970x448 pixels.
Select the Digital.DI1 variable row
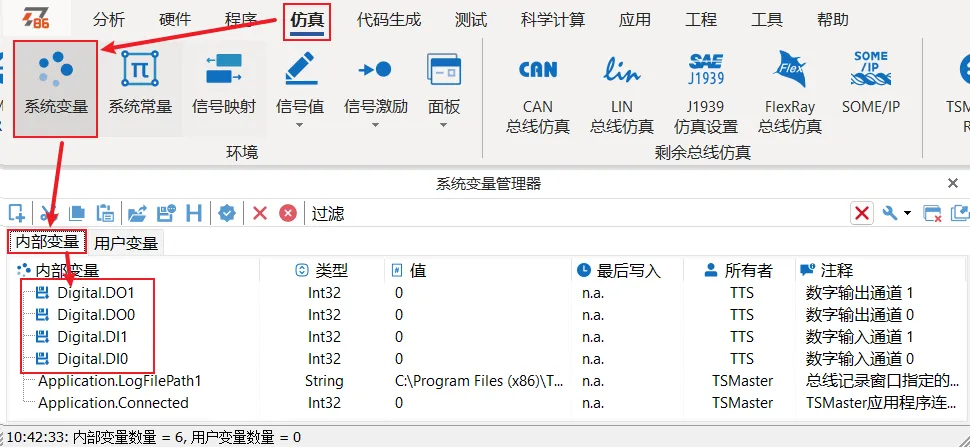(485, 337)
